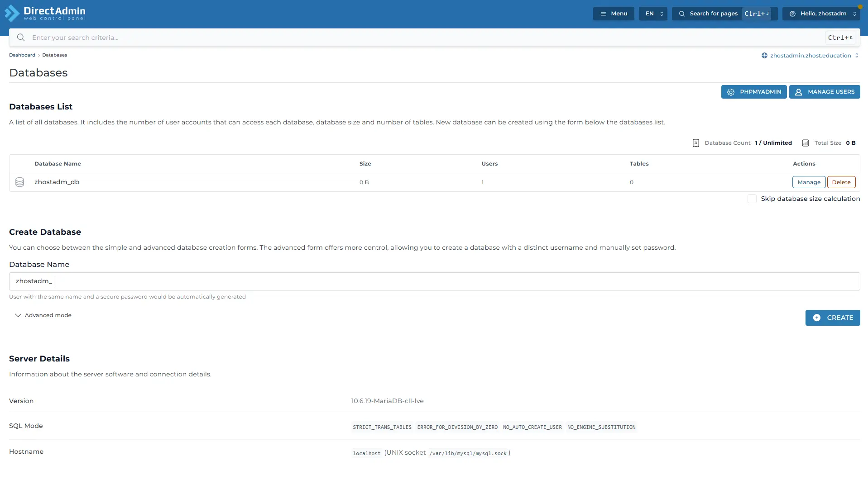Open Search for pages
868x480 pixels.
tap(724, 14)
